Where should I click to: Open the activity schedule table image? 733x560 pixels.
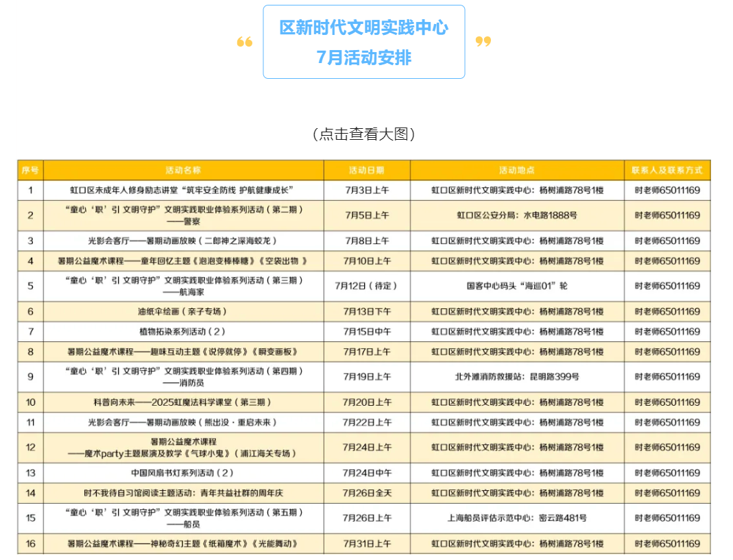tap(363, 356)
